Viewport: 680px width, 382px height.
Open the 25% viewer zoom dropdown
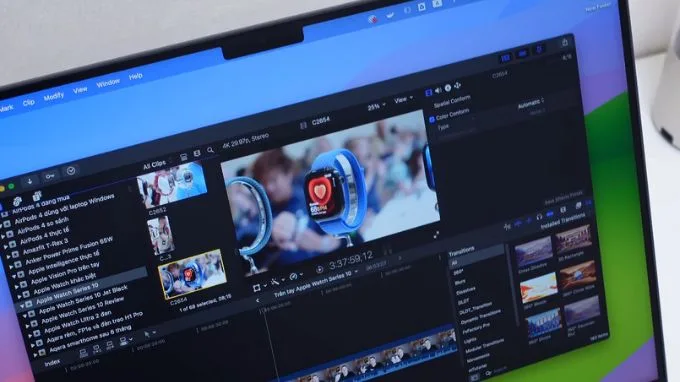click(x=376, y=106)
